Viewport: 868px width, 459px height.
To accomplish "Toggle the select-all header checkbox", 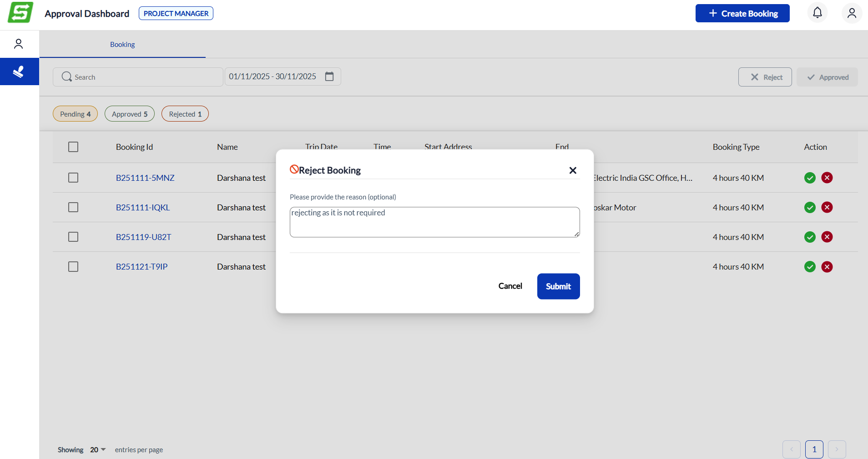I will coord(73,147).
